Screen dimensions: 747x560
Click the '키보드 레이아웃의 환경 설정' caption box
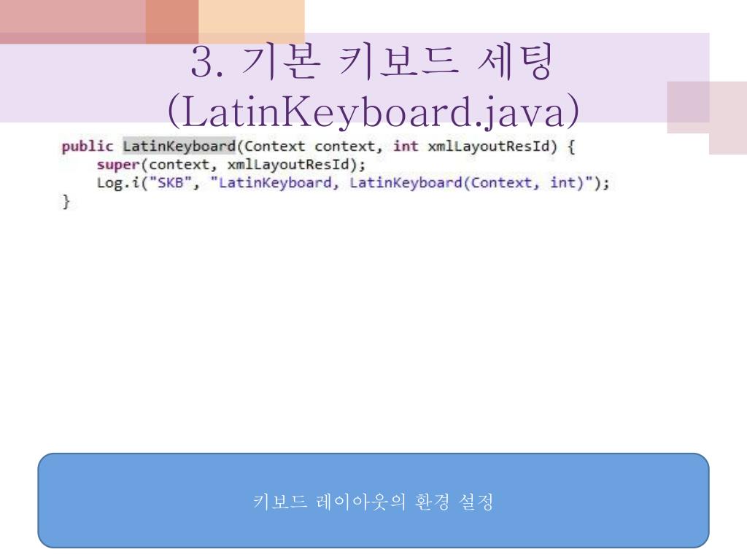tap(373, 500)
